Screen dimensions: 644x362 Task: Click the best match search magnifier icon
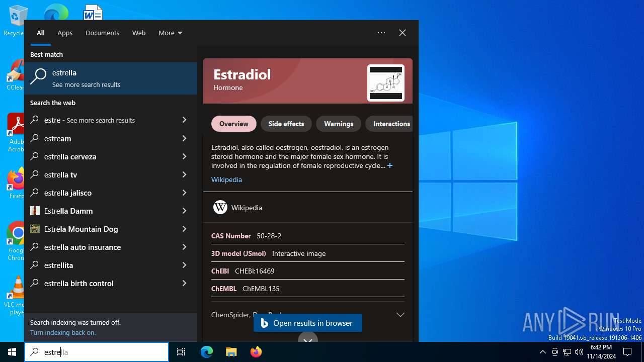pos(38,77)
